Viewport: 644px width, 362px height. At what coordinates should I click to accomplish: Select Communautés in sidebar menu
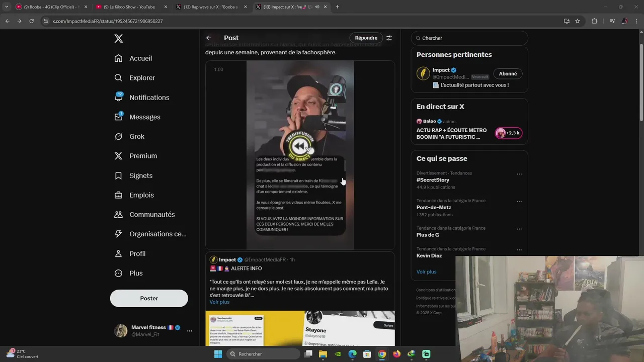(152, 214)
